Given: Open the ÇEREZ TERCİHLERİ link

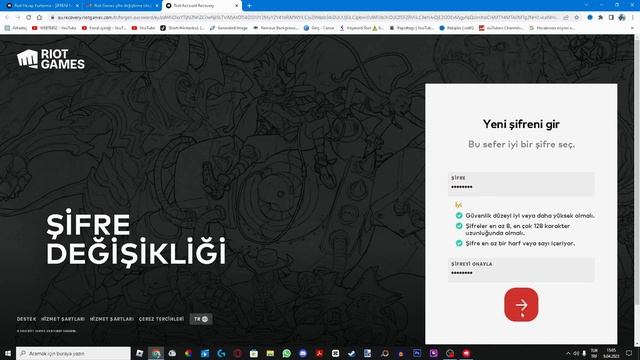Looking at the screenshot, I should [161, 319].
